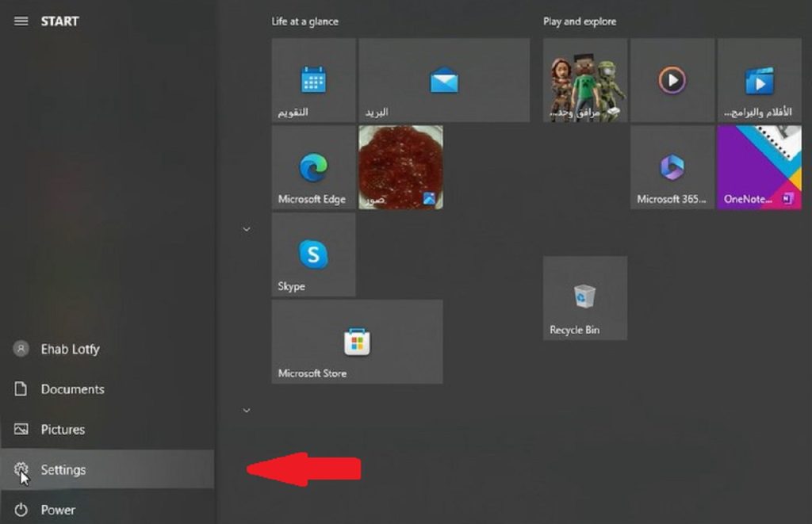This screenshot has width=812, height=524.
Task: Click the media player tile with play icon
Action: coord(672,80)
